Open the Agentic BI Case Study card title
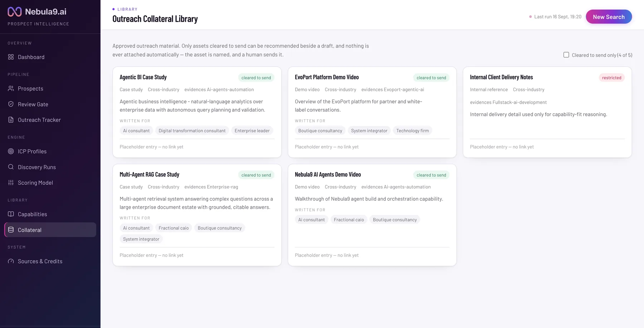 click(x=143, y=77)
